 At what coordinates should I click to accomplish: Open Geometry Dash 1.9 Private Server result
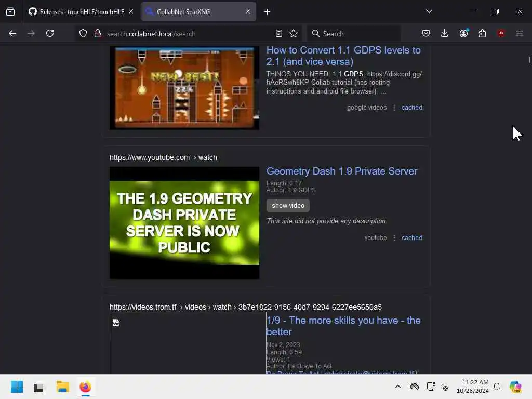(x=342, y=171)
